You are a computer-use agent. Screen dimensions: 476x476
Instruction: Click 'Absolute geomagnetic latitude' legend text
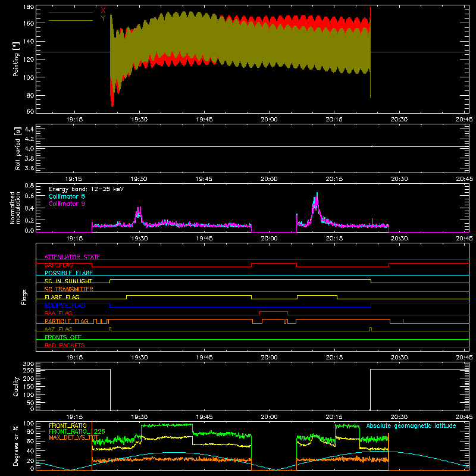click(411, 425)
